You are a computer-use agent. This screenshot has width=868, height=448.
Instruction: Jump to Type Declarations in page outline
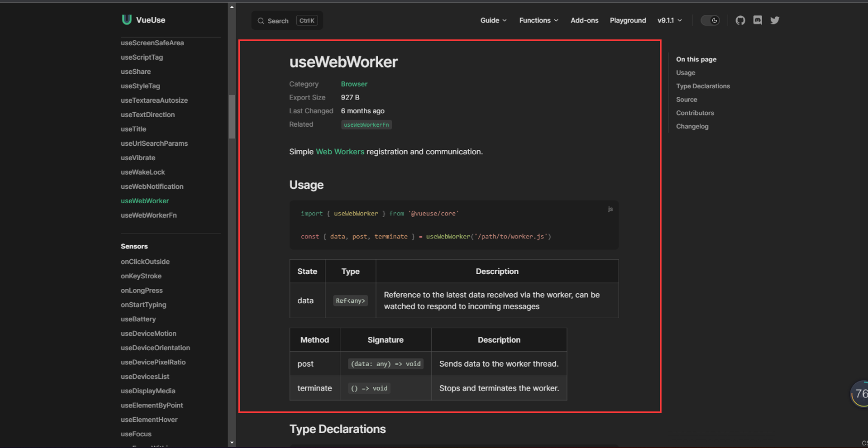click(703, 86)
